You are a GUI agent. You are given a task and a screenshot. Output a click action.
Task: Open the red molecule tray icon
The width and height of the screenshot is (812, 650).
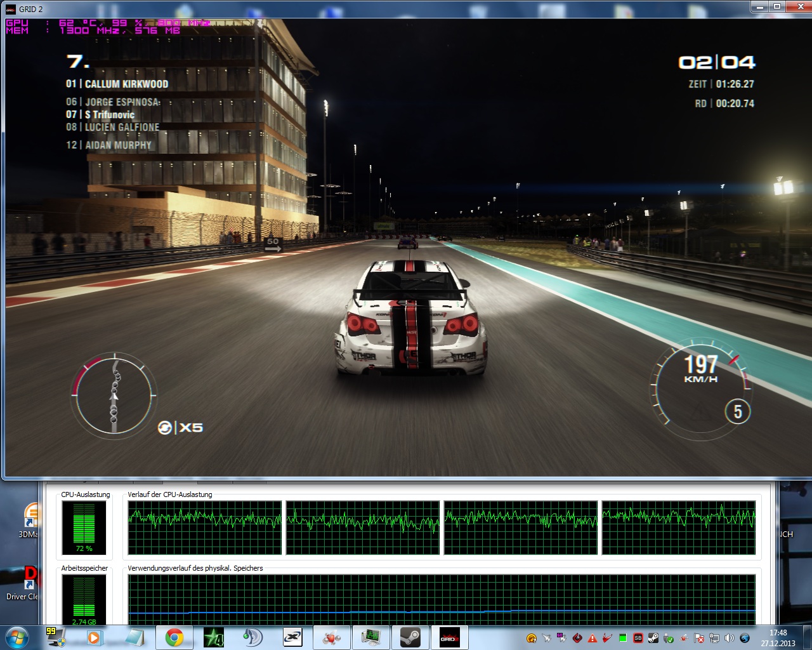[684, 639]
